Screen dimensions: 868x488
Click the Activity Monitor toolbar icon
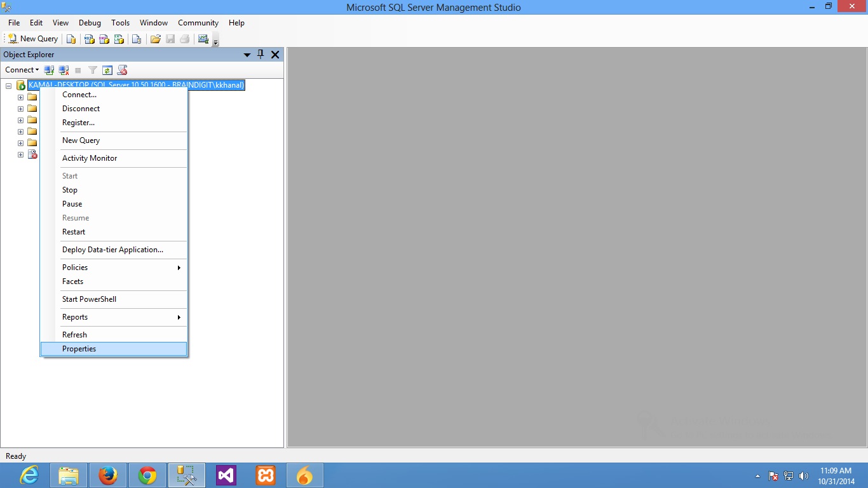click(203, 39)
